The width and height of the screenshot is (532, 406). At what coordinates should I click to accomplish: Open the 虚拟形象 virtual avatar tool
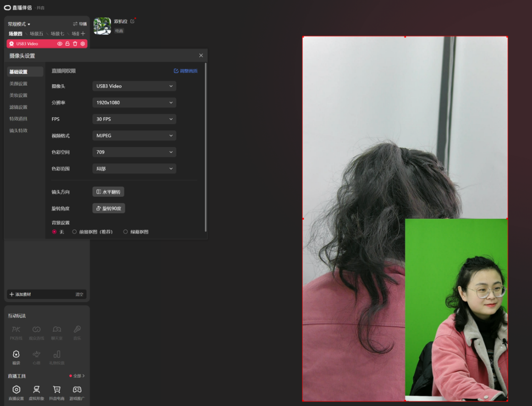[x=36, y=393]
